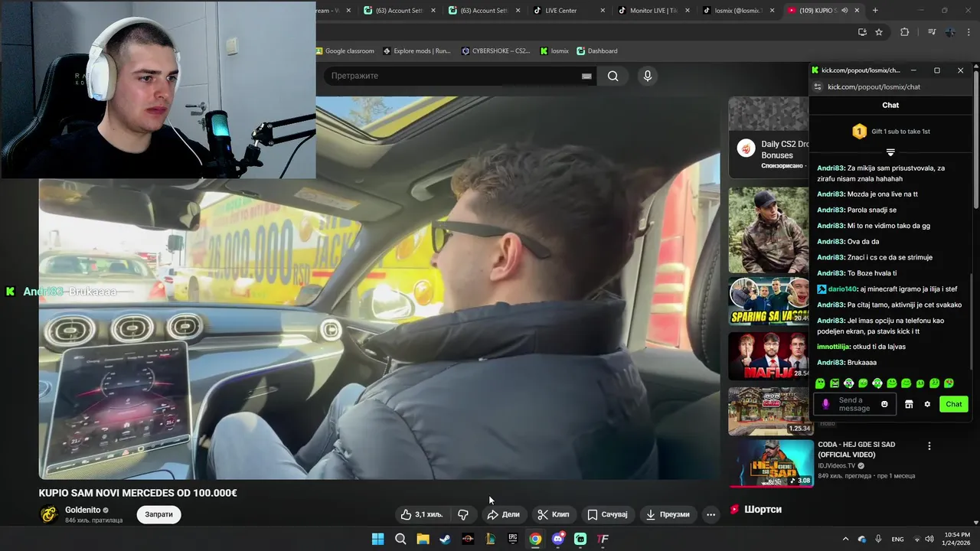Open the emoji picker in Kick chat
This screenshot has height=551, width=980.
[884, 404]
